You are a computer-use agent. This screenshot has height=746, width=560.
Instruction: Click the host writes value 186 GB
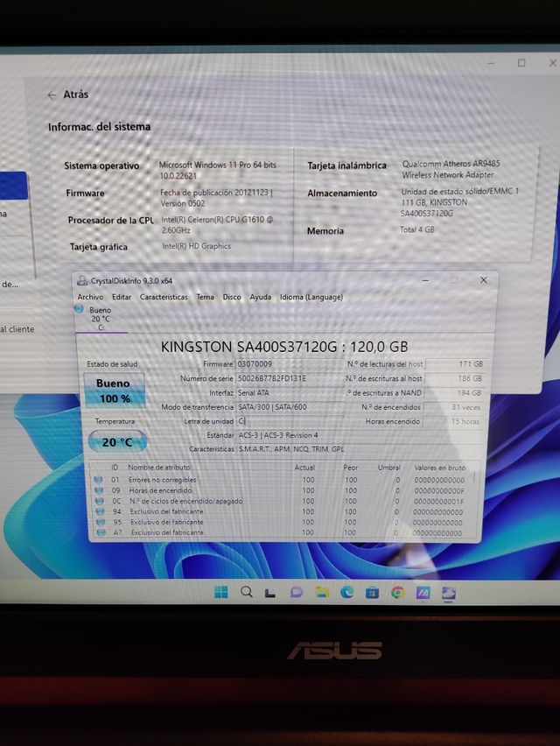(453, 378)
